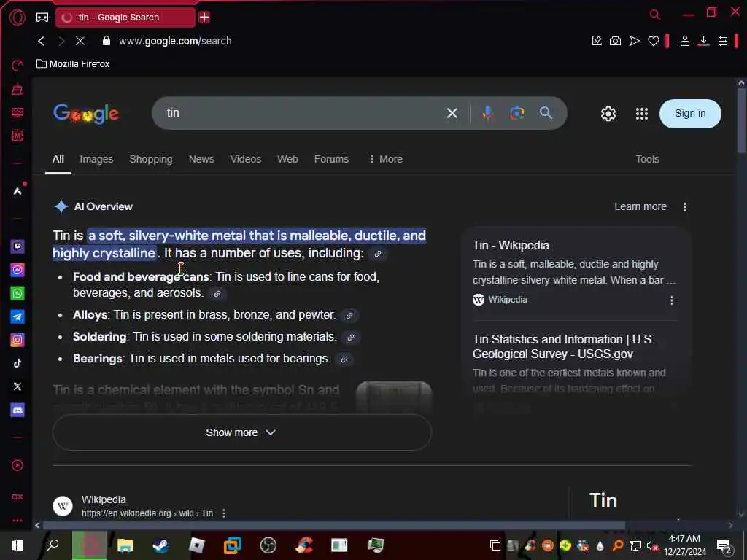The width and height of the screenshot is (747, 560).
Task: Open the profile account icon in toolbar
Action: point(684,41)
